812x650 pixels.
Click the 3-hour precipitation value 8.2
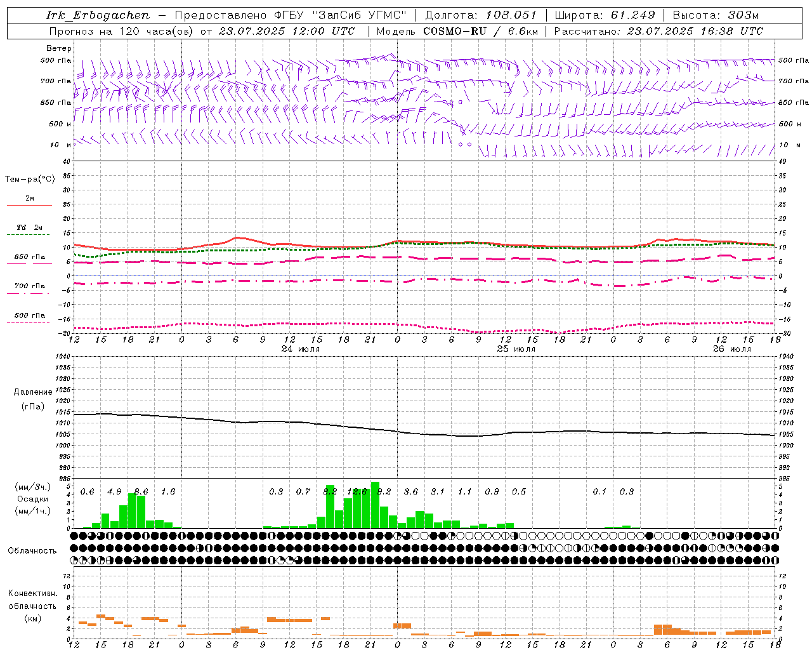click(x=330, y=491)
